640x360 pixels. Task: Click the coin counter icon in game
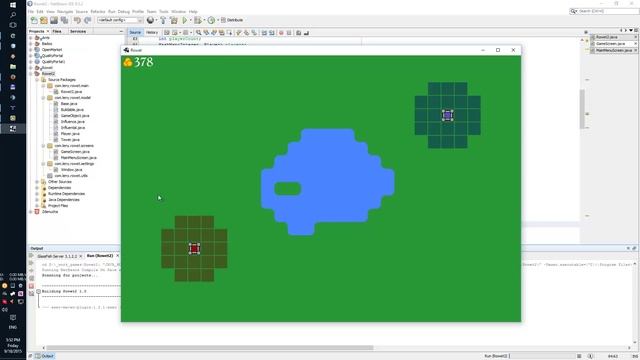(x=128, y=62)
